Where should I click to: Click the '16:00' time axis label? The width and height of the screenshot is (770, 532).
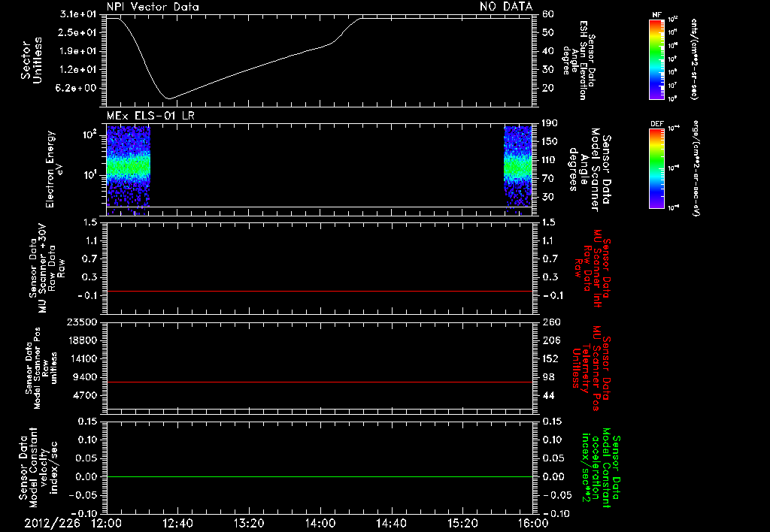pyautogui.click(x=534, y=523)
